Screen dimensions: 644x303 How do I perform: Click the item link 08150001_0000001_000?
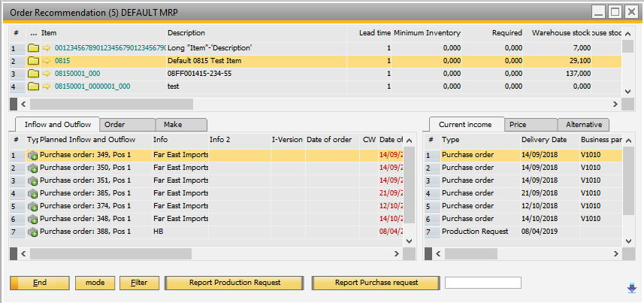pos(92,86)
